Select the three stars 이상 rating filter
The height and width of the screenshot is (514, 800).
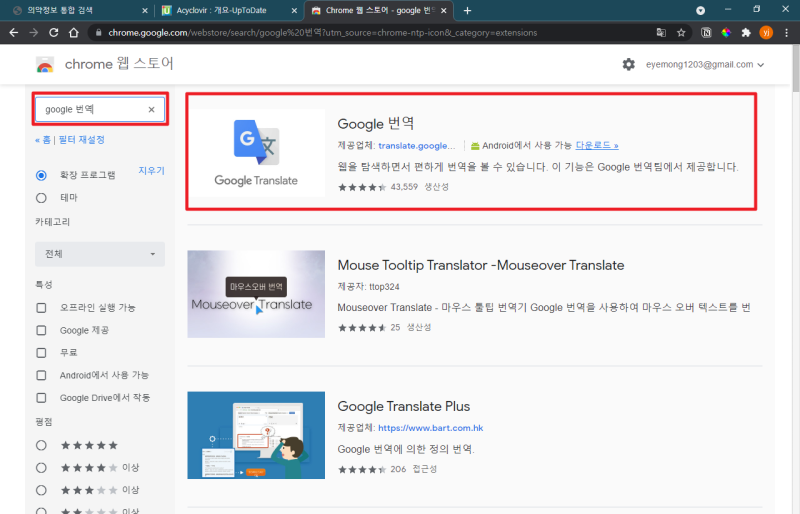(x=41, y=490)
